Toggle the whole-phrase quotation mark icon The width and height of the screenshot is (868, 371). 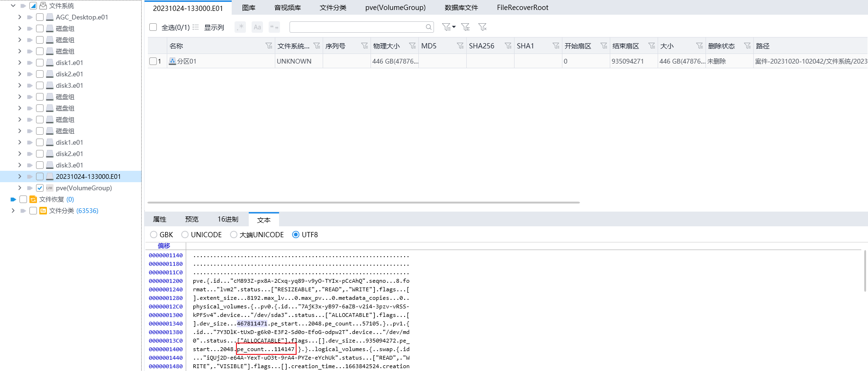[274, 27]
